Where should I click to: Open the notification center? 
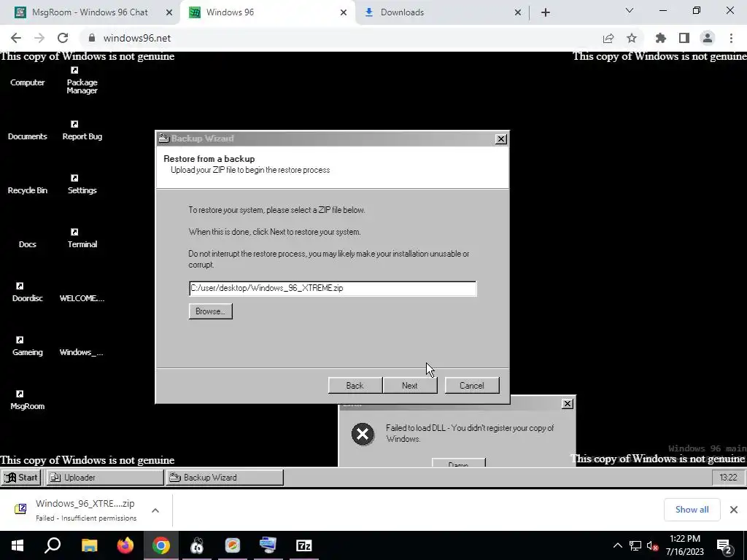(724, 545)
